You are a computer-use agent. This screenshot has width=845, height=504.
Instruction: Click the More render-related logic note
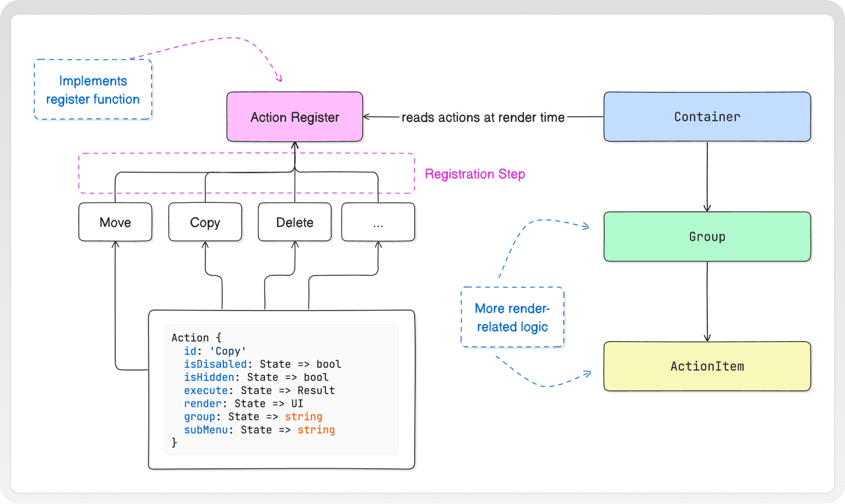[512, 317]
